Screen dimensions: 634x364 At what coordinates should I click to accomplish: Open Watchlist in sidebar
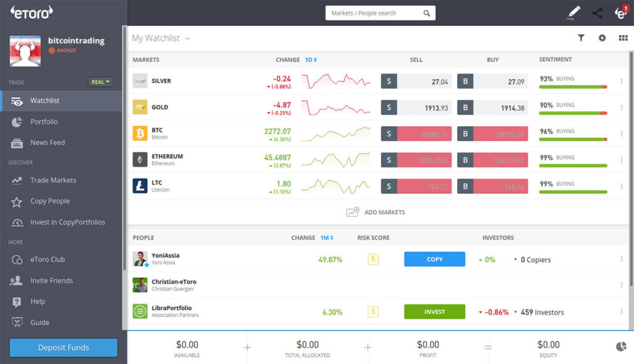[61, 101]
